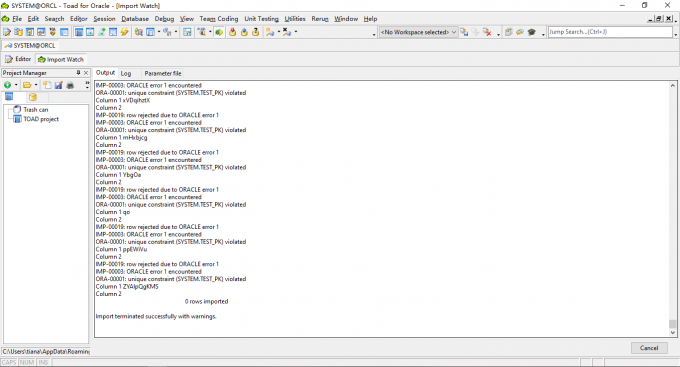Select the SYSTEM@ORCL connection tab

point(29,46)
